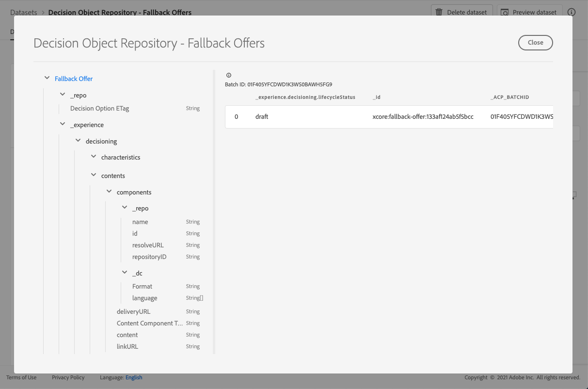588x389 pixels.
Task: Collapse the _experience chevron
Action: [x=63, y=124]
